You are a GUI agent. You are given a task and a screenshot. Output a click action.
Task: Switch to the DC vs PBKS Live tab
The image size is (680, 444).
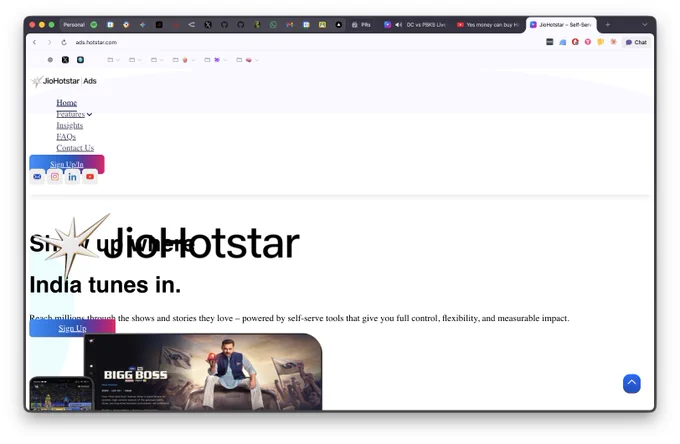click(x=415, y=25)
